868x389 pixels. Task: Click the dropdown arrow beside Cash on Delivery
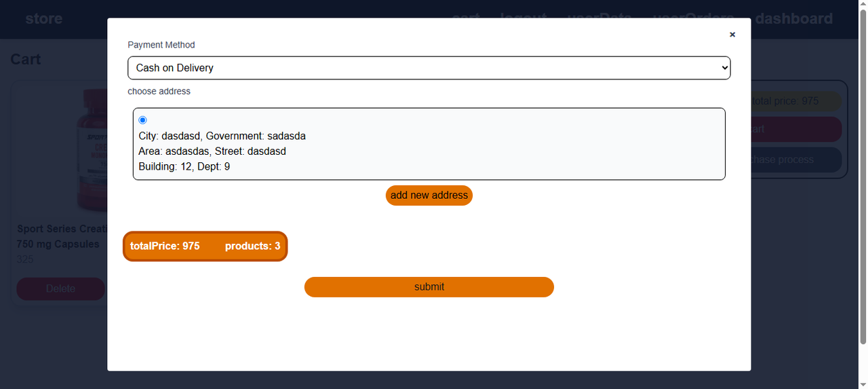(724, 68)
